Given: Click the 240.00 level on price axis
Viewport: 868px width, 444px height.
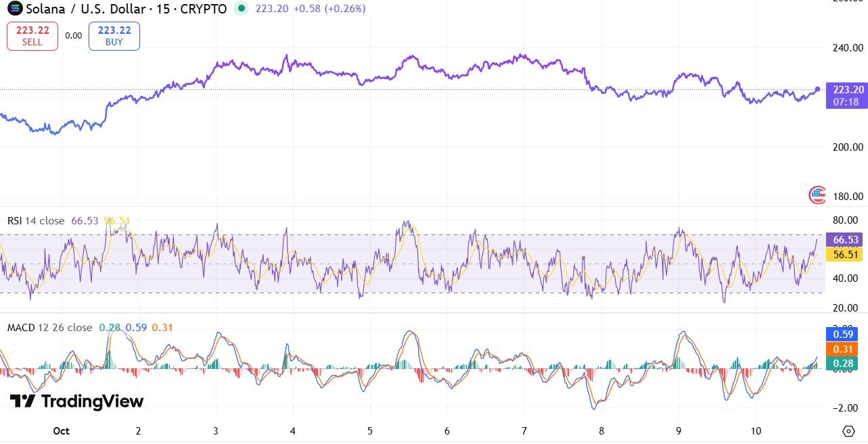Looking at the screenshot, I should click(x=848, y=48).
